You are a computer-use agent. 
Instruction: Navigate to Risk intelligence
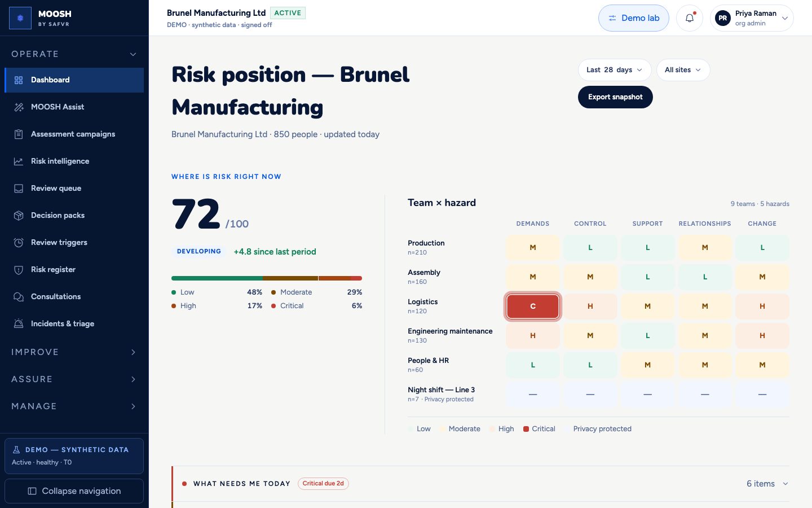pyautogui.click(x=74, y=161)
